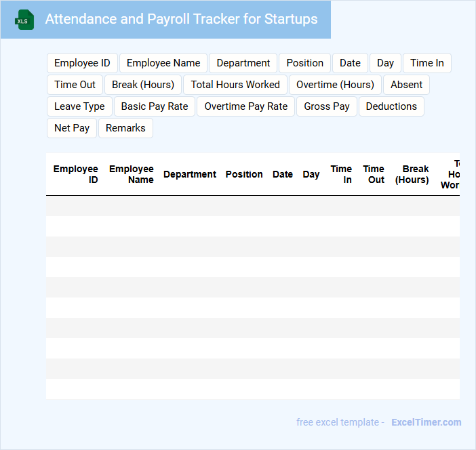Choose the Leave Type tag
476x450 pixels.
[x=79, y=106]
